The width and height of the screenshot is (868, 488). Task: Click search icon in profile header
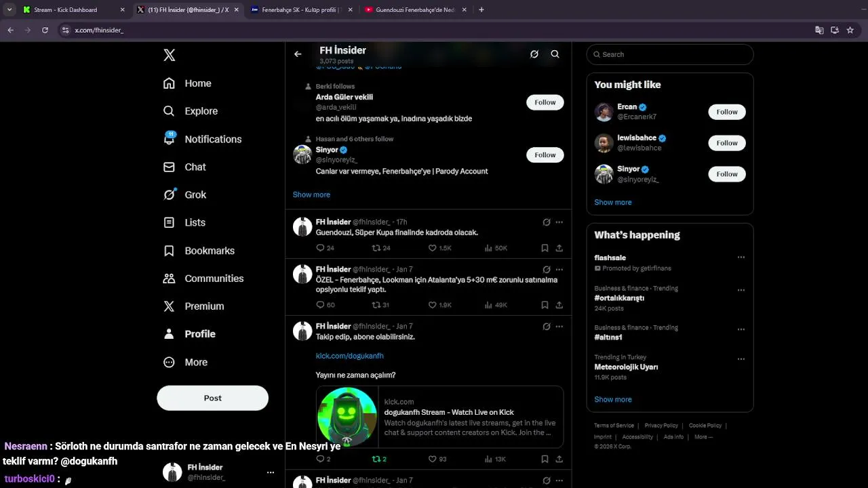555,54
